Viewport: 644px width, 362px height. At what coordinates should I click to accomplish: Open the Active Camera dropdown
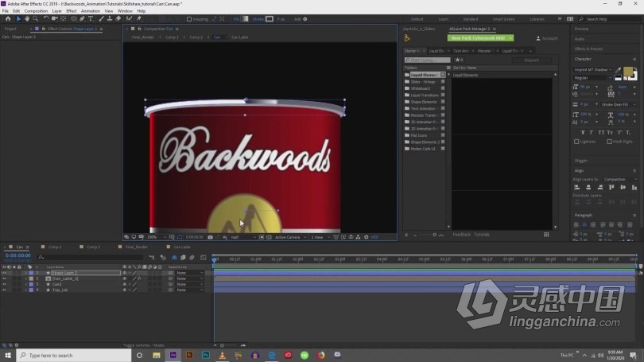pos(291,237)
